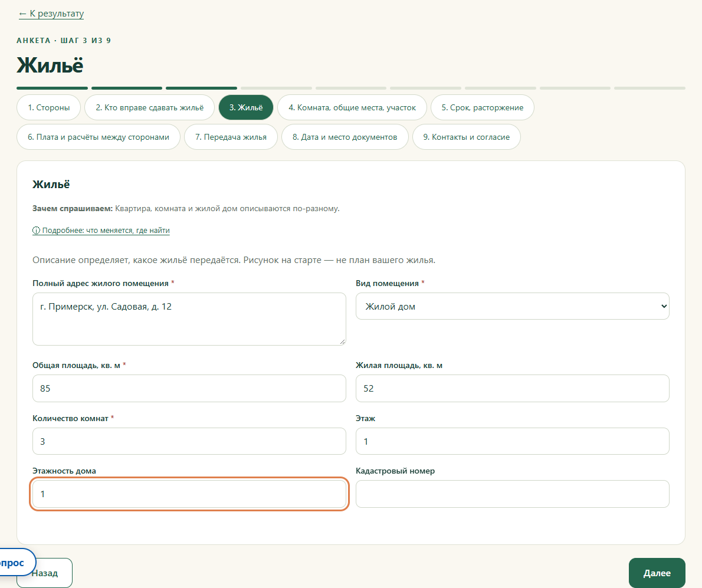Expand the 'Вид помещения' dropdown
Screen dimensions: 702x588
pos(513,306)
